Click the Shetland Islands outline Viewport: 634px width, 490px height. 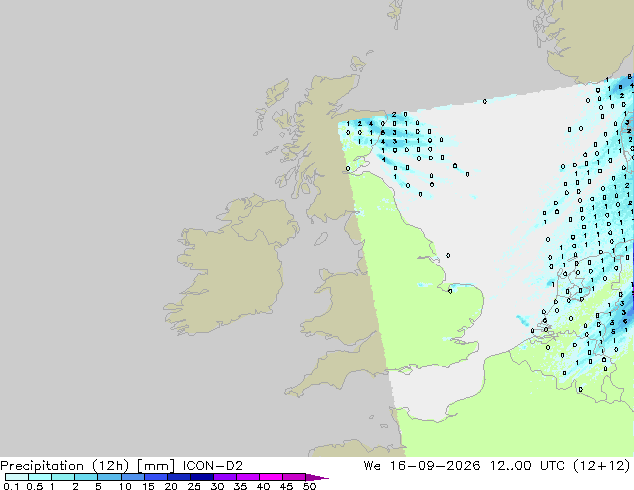395,14
